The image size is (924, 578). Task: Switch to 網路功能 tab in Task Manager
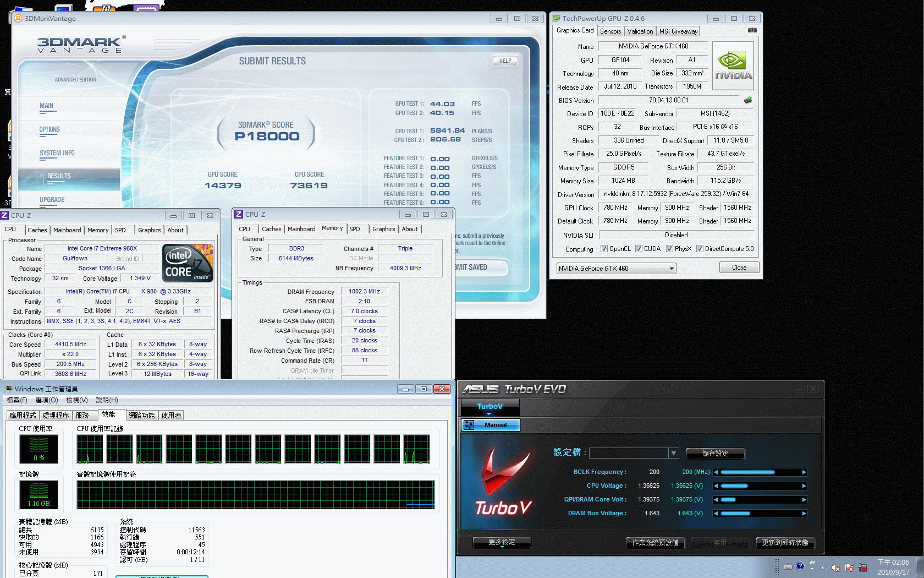(x=141, y=415)
